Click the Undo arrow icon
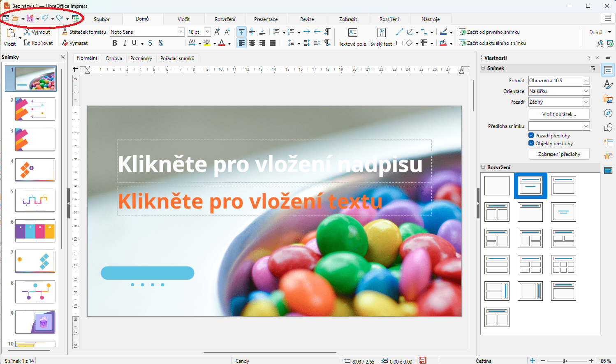The width and height of the screenshot is (616, 364). tap(45, 18)
